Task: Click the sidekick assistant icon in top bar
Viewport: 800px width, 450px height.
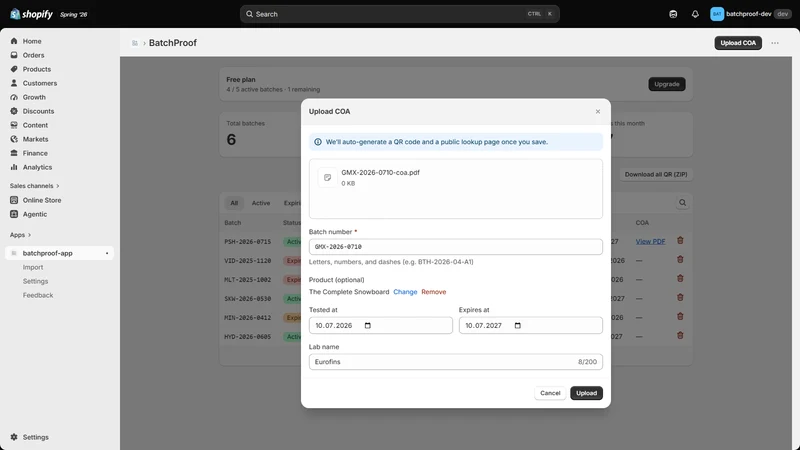Action: (673, 14)
